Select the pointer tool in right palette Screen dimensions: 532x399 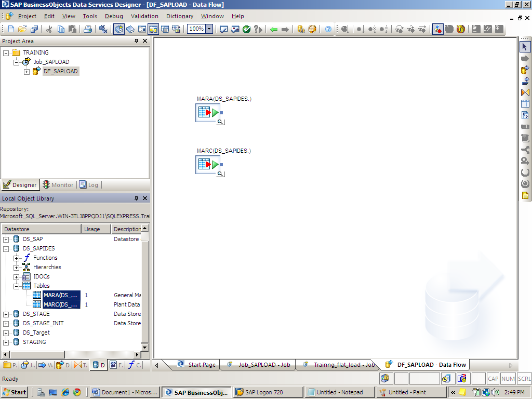click(x=525, y=46)
